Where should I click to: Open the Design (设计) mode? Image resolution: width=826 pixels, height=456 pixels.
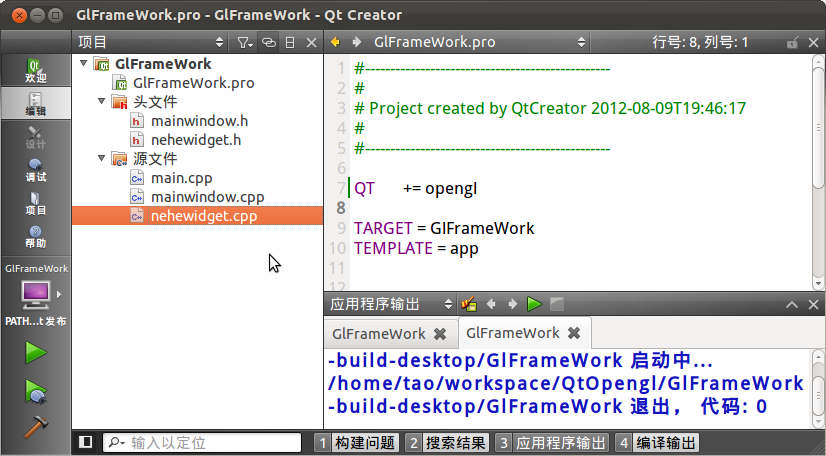[x=35, y=137]
